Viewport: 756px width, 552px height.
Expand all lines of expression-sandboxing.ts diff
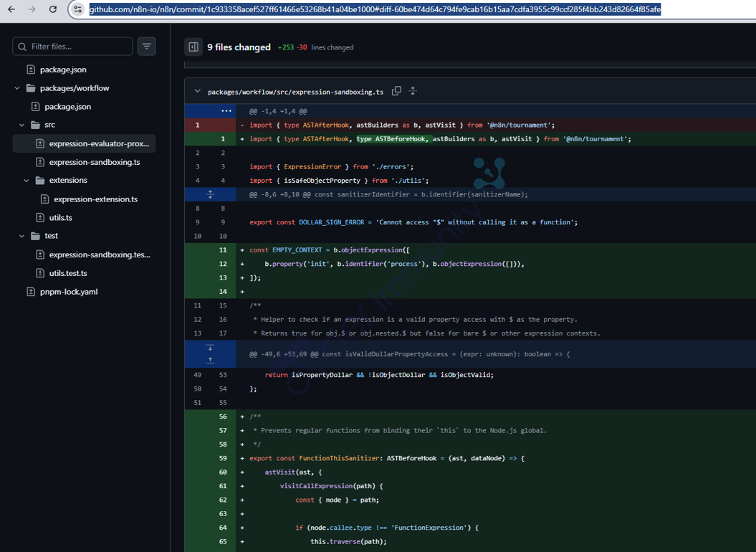(x=413, y=91)
